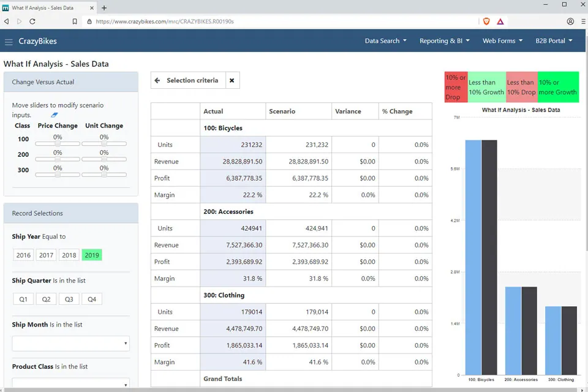
Task: Click the site padlock icon
Action: click(89, 21)
